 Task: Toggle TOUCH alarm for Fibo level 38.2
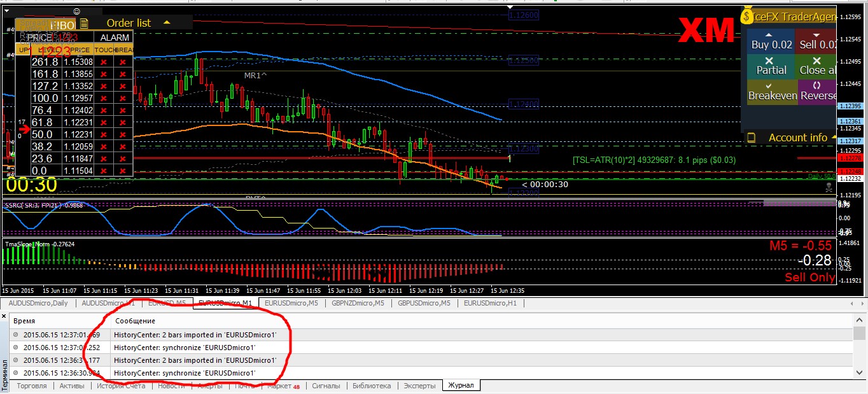click(103, 146)
